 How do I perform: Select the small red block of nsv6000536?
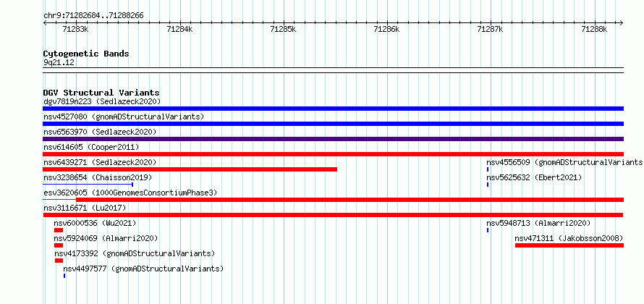59,230
